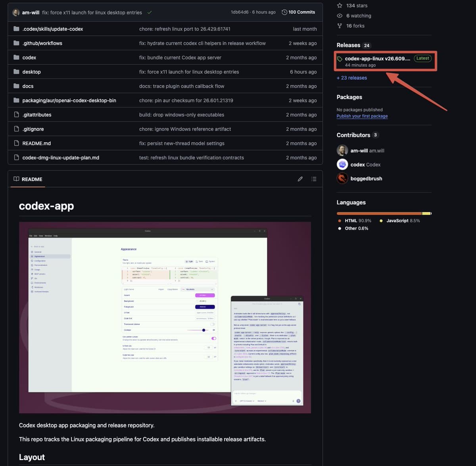Click the eye icon beside 6 watching
Image resolution: width=476 pixels, height=466 pixels.
coord(340,16)
